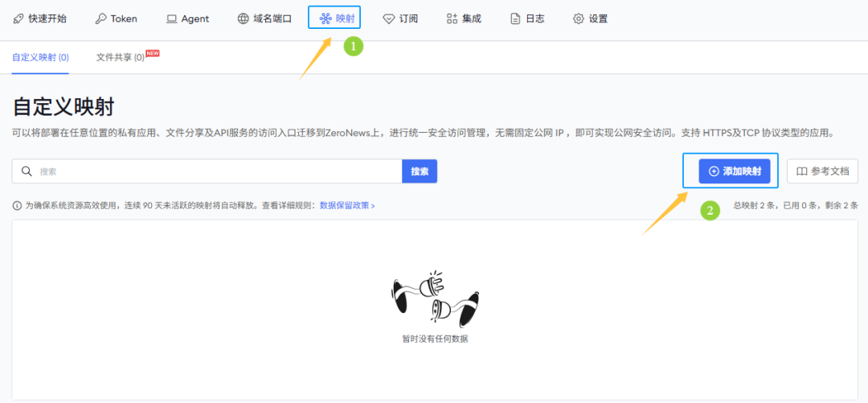Click the magnifier icon in search box
This screenshot has height=403, width=868.
point(27,171)
